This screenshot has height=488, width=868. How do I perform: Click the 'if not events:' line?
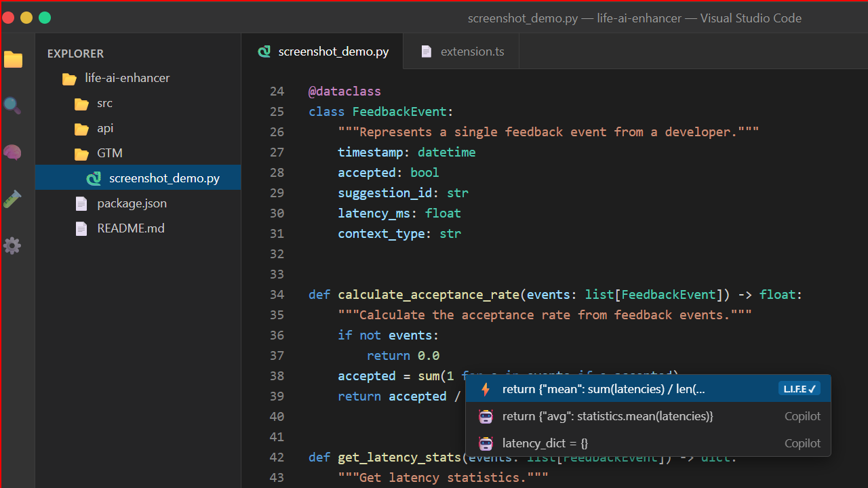click(389, 335)
